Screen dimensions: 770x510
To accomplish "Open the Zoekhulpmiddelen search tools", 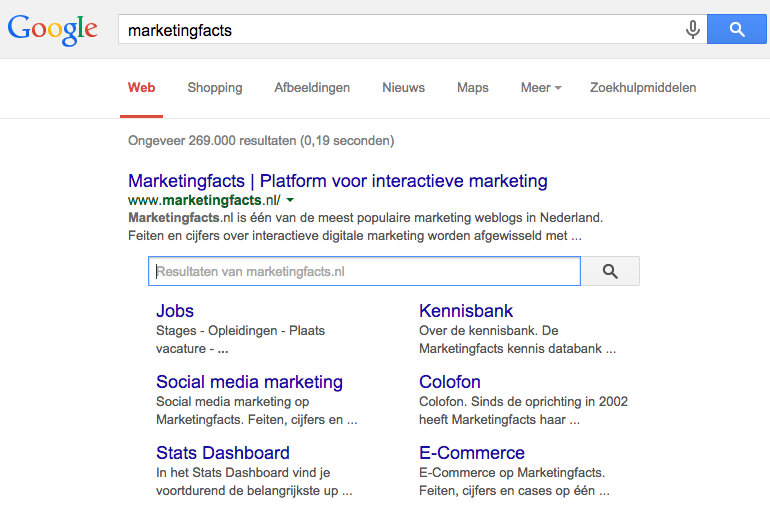I will pos(643,88).
